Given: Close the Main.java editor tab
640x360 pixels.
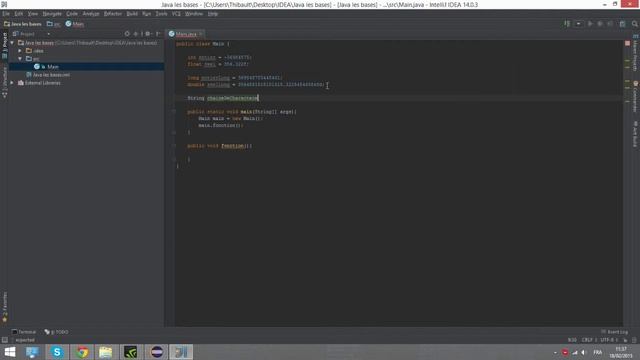Looking at the screenshot, I should pyautogui.click(x=201, y=34).
